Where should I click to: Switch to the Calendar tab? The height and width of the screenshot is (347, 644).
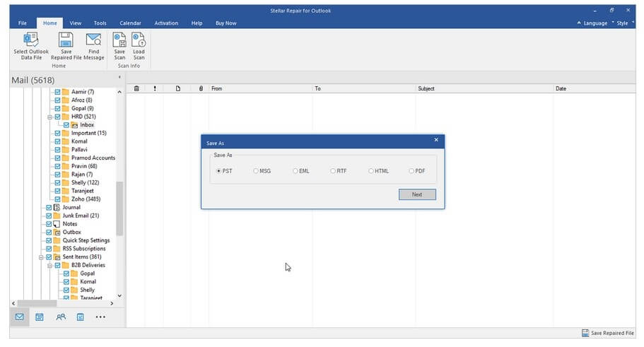click(x=130, y=23)
